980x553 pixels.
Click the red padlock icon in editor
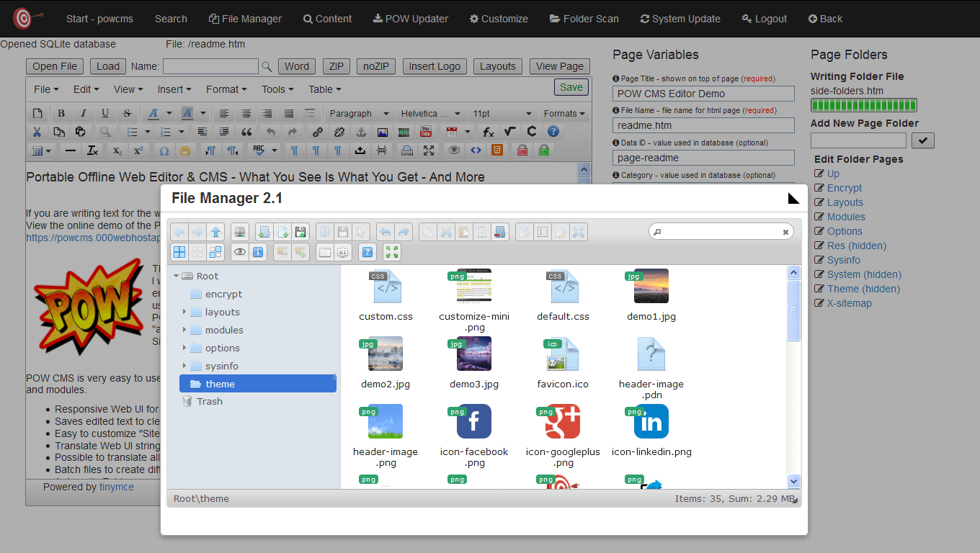[522, 150]
